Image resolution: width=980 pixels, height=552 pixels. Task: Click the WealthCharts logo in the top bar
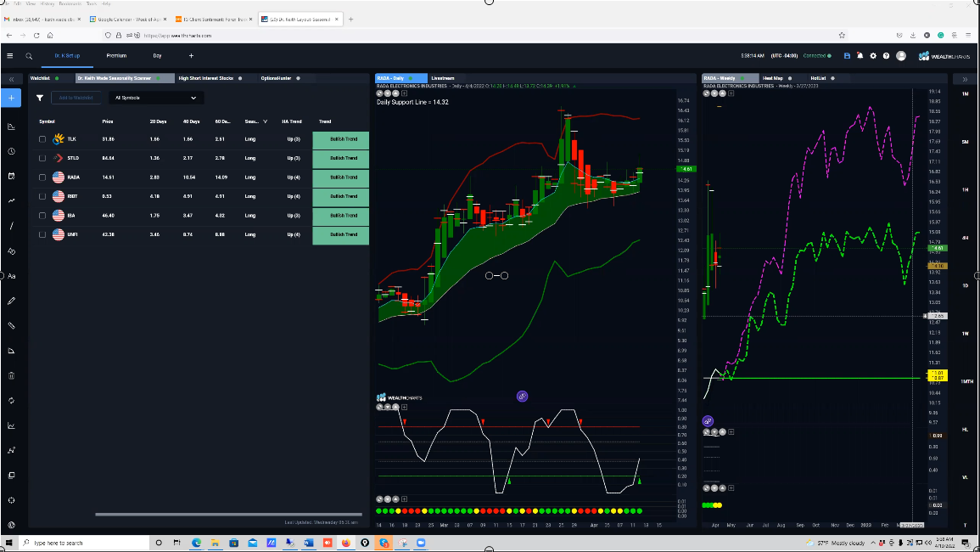click(944, 56)
